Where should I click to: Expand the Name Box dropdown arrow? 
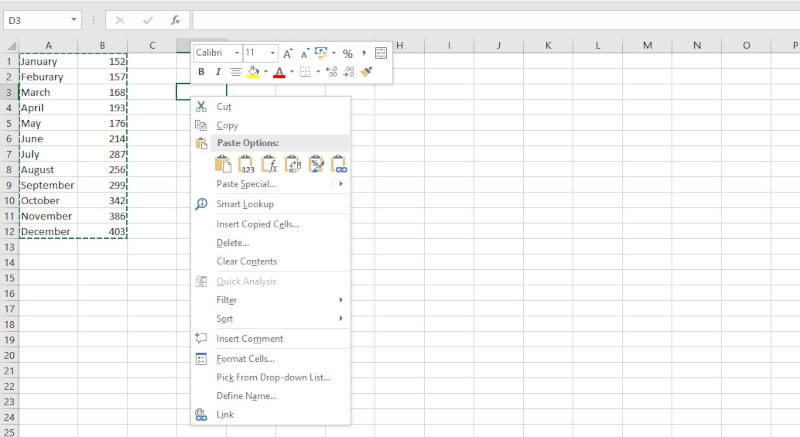pos(75,20)
